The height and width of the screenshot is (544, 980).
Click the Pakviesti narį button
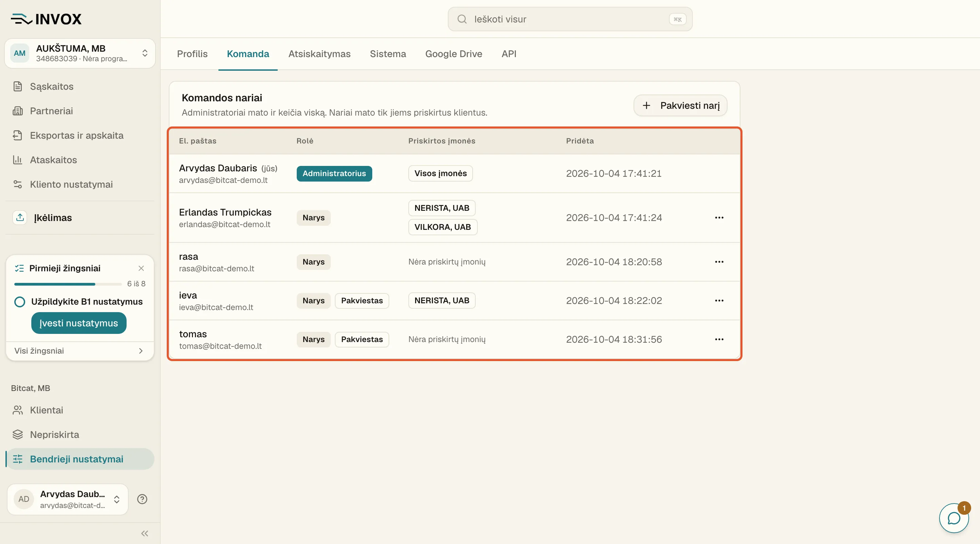tap(680, 105)
